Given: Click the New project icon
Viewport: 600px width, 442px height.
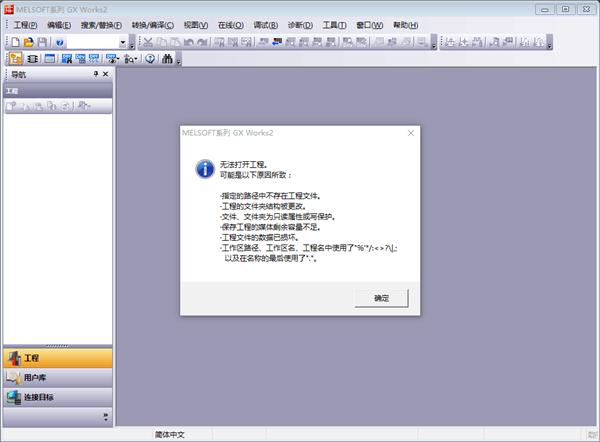Looking at the screenshot, I should 15,42.
